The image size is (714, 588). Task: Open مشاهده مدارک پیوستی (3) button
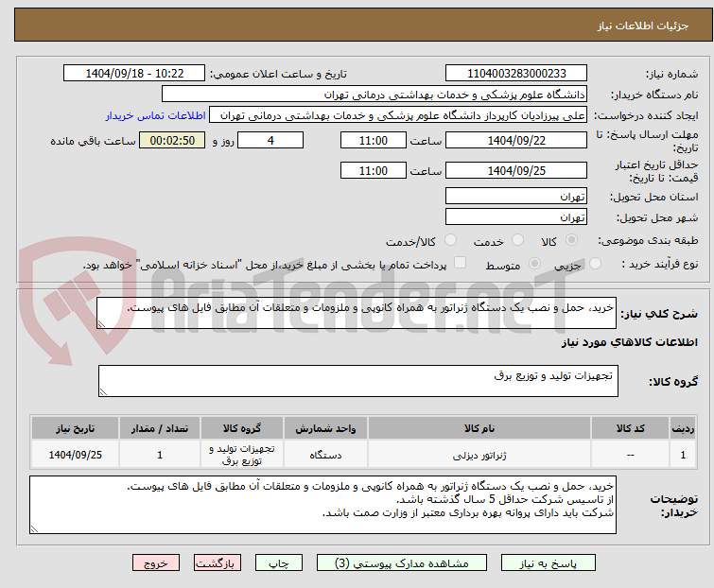coord(402,563)
